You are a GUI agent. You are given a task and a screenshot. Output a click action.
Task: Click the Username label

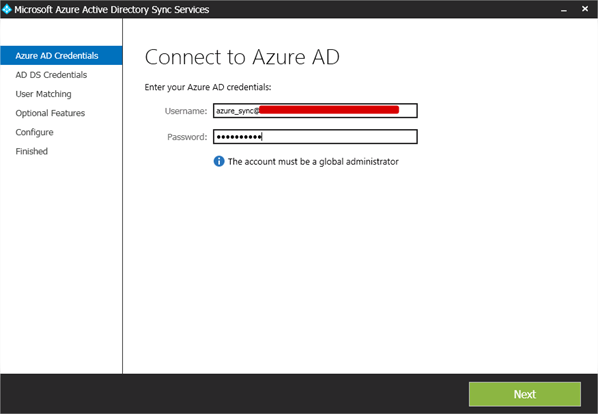coord(186,111)
